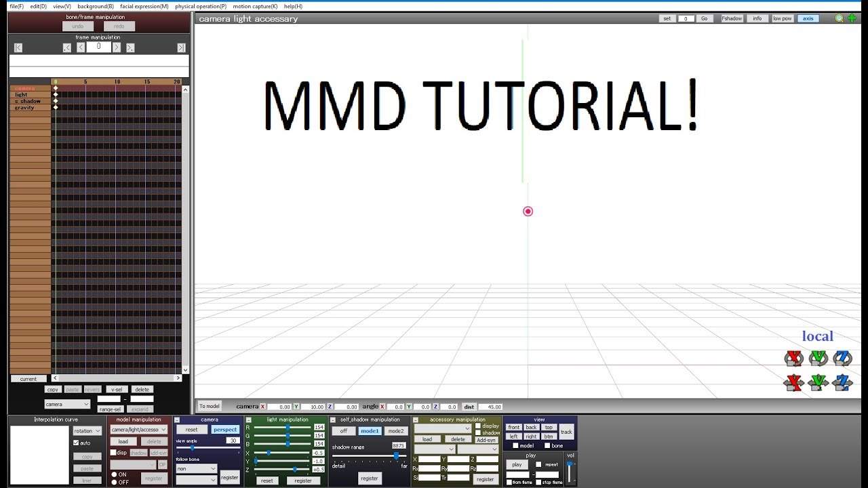868x488 pixels.
Task: Click the play button
Action: [517, 464]
